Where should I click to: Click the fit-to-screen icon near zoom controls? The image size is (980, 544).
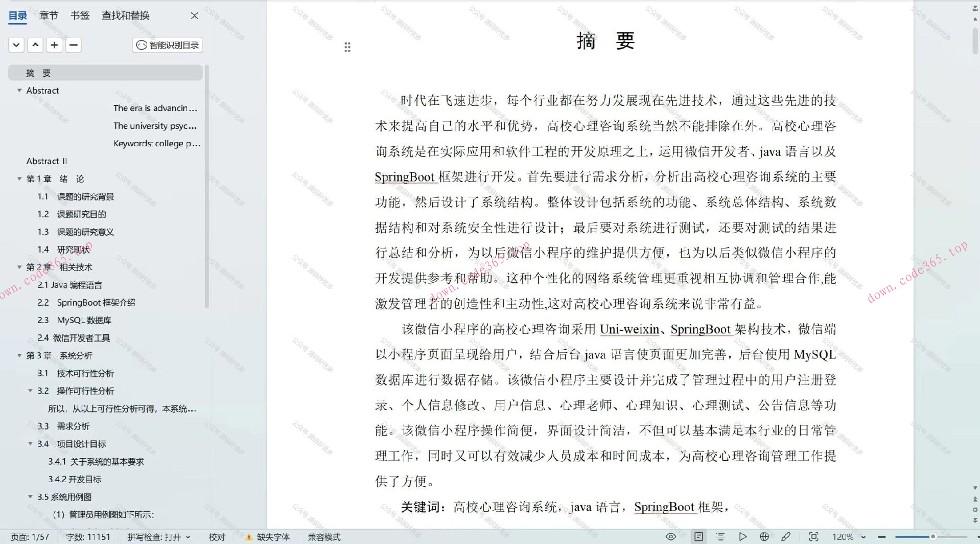[814, 536]
